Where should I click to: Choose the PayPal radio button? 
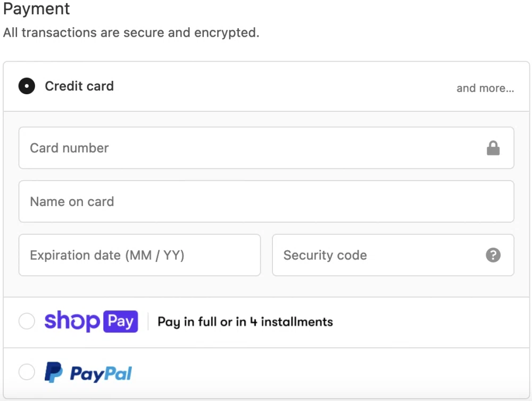pos(27,372)
